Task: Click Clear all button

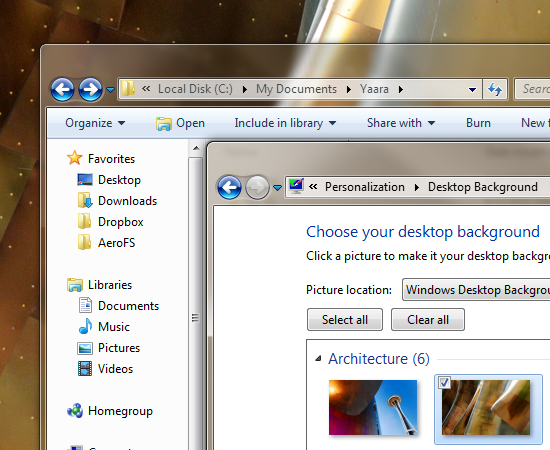Action: pos(428,320)
